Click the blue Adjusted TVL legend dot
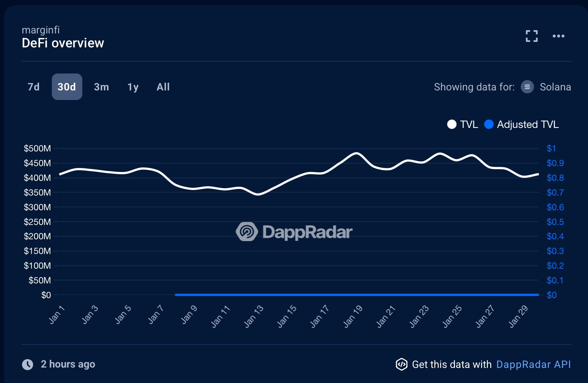This screenshot has width=588, height=383. (489, 124)
